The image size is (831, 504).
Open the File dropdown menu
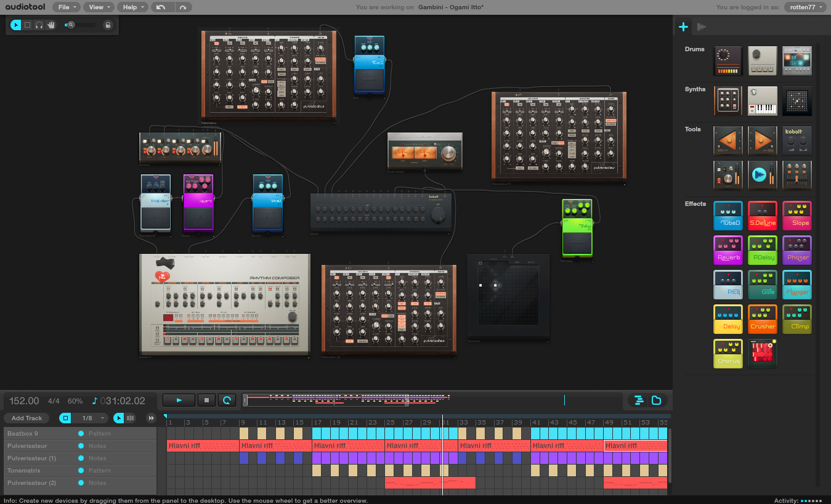pyautogui.click(x=67, y=7)
